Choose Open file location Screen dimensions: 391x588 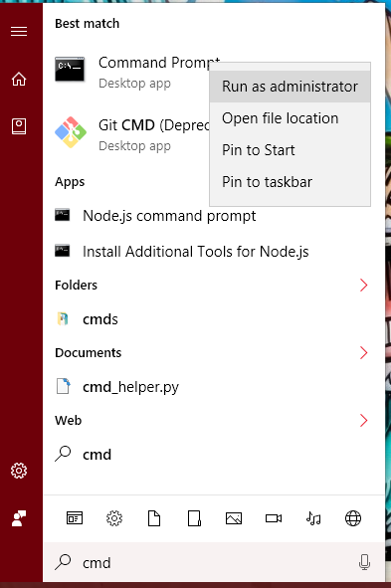click(290, 118)
